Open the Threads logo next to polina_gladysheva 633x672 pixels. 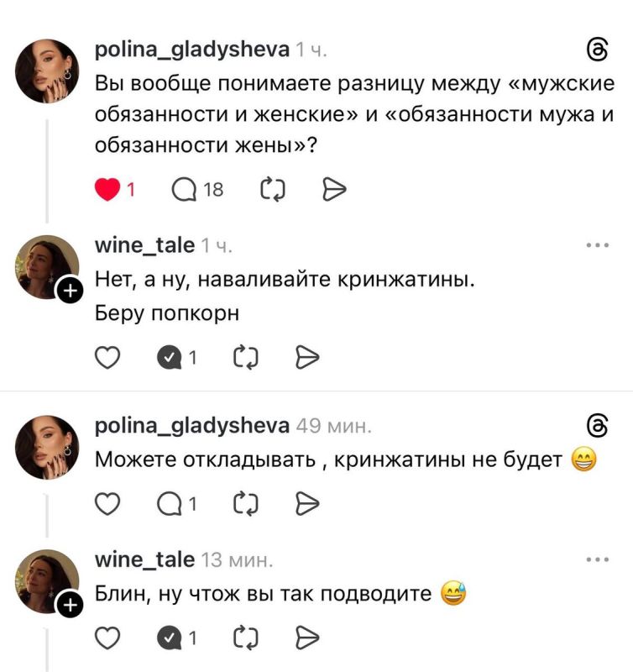coord(597,50)
